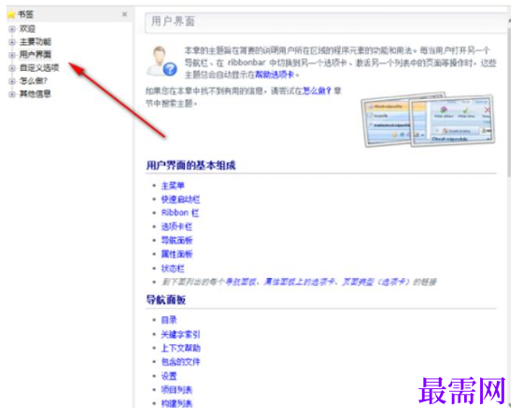The width and height of the screenshot is (523, 420).
Task: Select 怎么做? in the bookmarks tree
Action: point(34,80)
